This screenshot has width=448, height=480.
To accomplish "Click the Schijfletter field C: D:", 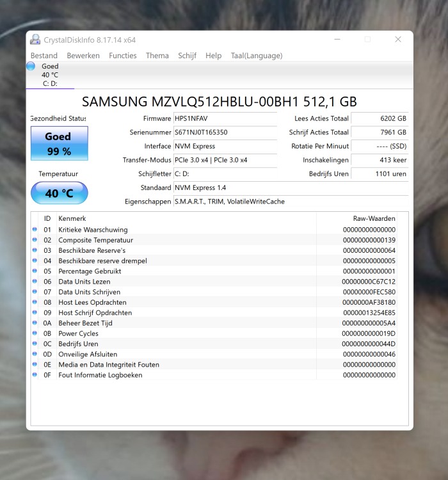I will [225, 173].
